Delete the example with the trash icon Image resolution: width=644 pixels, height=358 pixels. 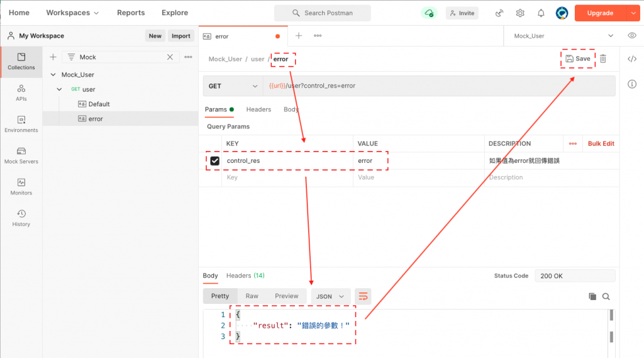click(x=603, y=59)
